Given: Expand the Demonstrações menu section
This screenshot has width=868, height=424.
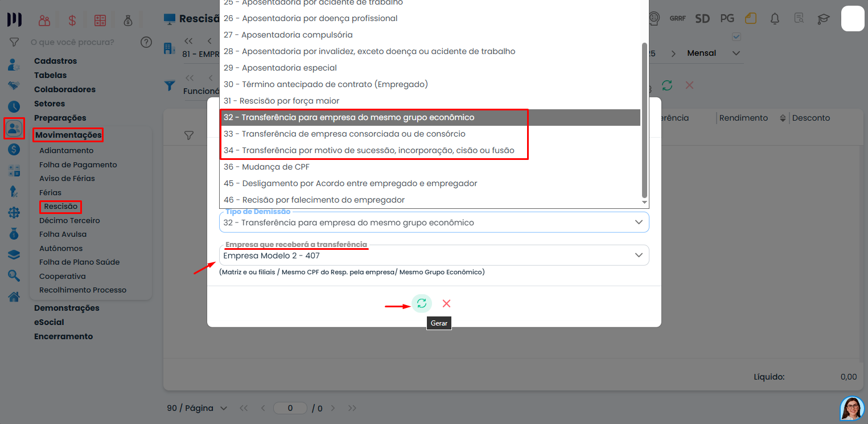Looking at the screenshot, I should (67, 308).
